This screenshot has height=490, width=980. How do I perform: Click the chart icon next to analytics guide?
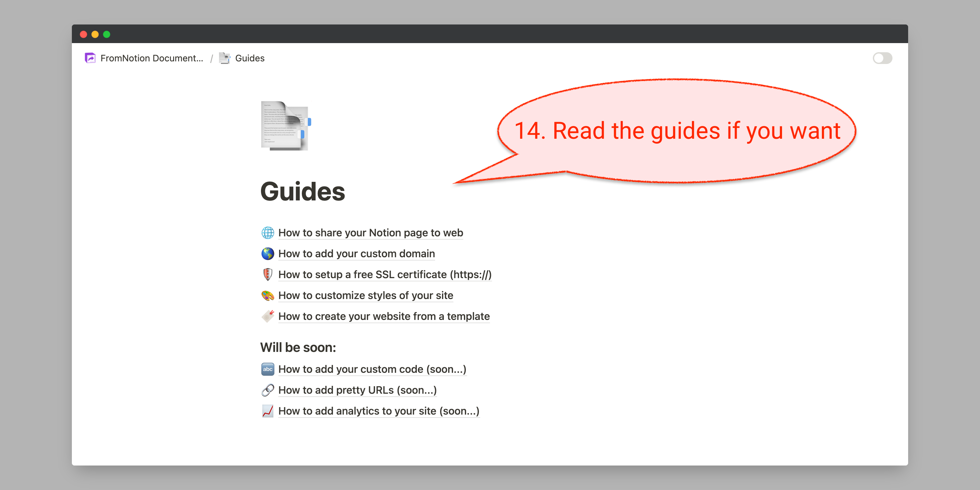[x=268, y=411]
